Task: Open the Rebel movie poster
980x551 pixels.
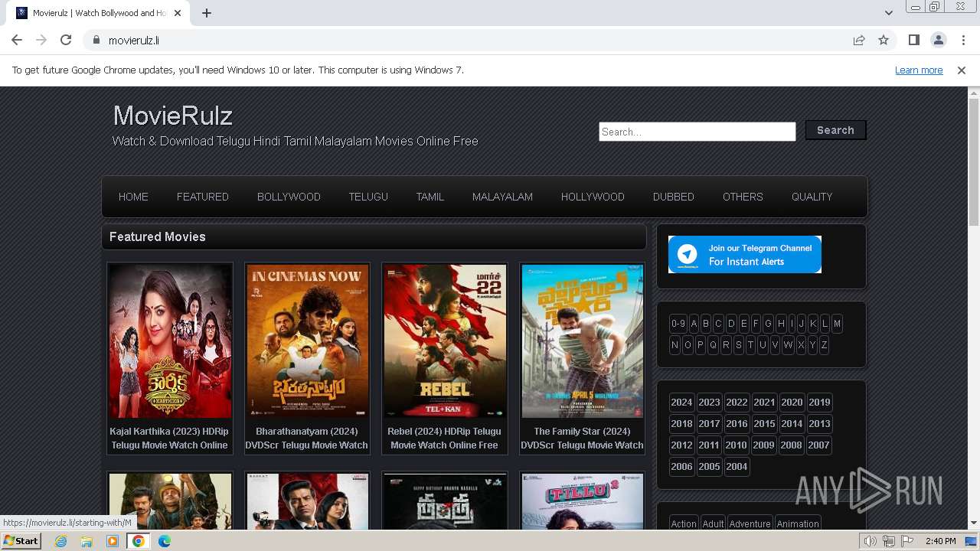Action: tap(445, 341)
